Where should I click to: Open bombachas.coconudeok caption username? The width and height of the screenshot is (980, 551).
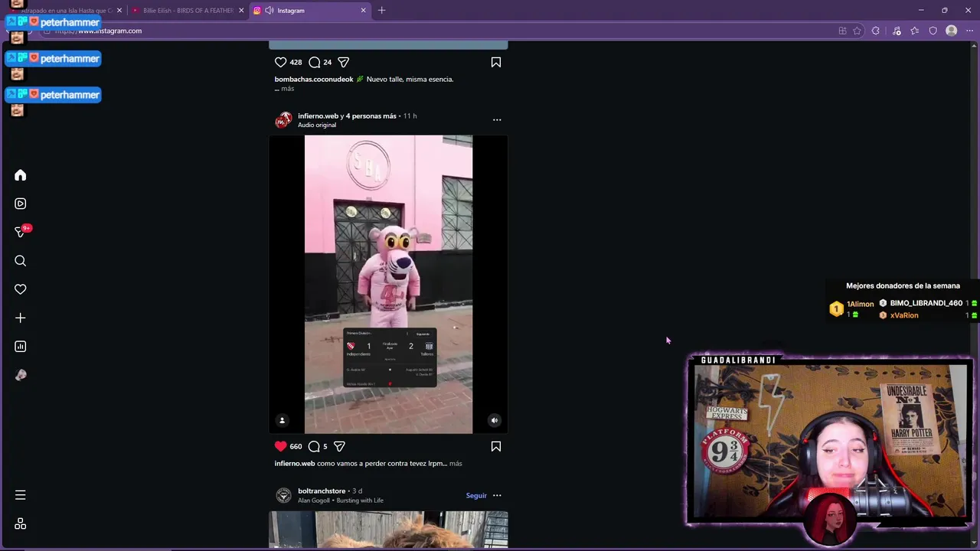coord(314,79)
